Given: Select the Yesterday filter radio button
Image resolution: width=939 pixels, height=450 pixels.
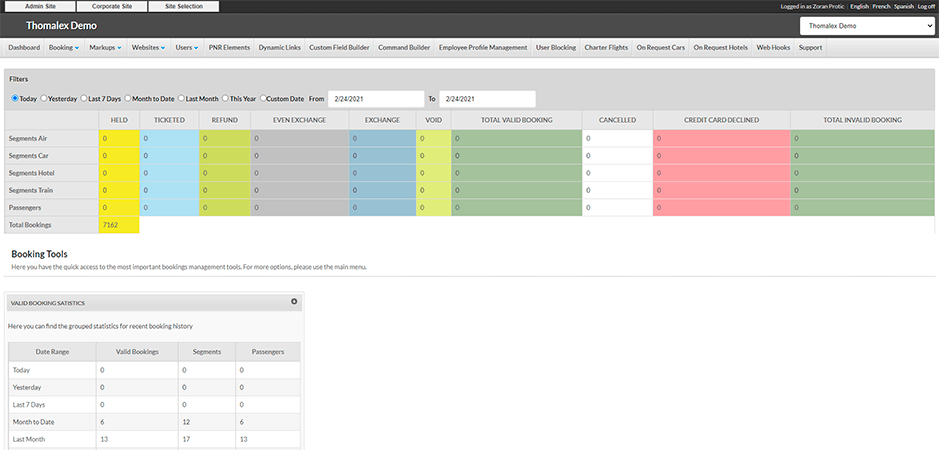Looking at the screenshot, I should [43, 99].
